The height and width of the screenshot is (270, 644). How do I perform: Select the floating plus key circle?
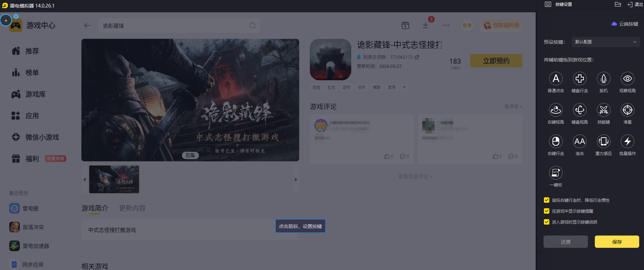coord(6,20)
